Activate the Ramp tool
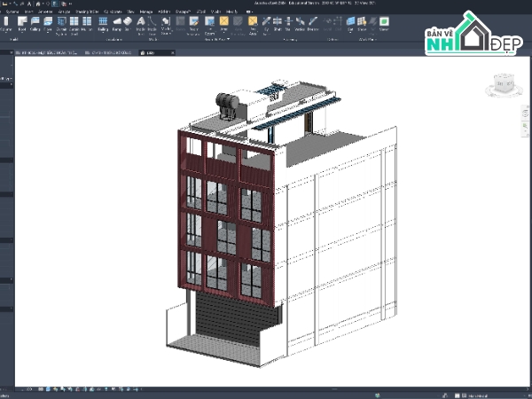 point(117,24)
